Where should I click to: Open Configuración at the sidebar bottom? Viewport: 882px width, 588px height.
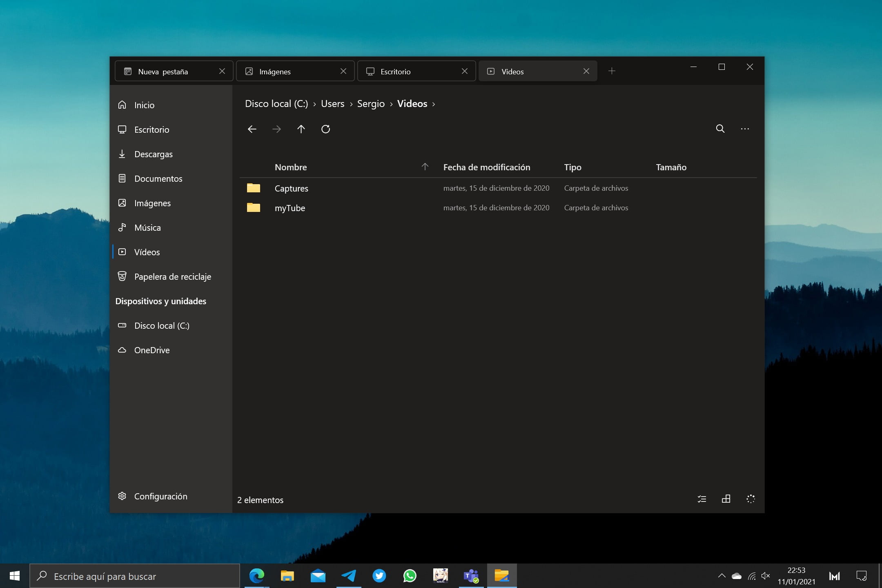tap(161, 496)
